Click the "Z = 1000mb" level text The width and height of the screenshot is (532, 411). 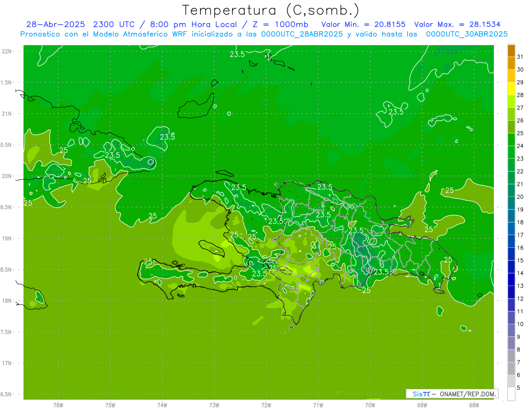(x=280, y=24)
